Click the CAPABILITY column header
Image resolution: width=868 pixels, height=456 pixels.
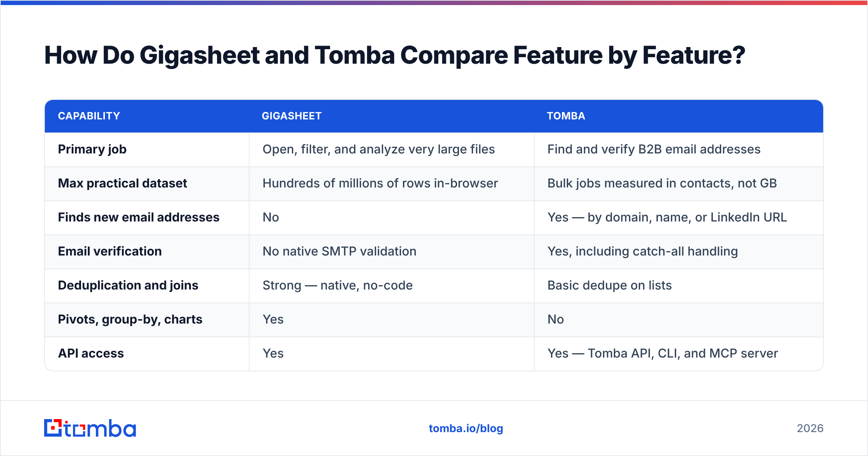tap(89, 116)
